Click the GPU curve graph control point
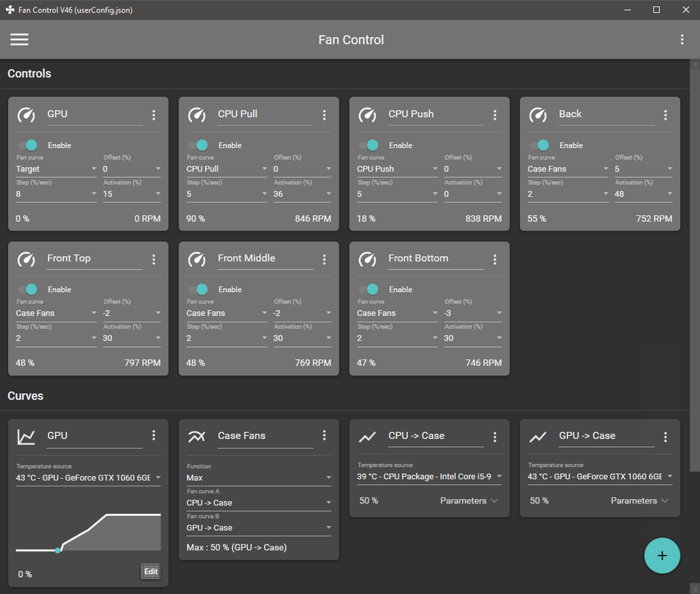The height and width of the screenshot is (594, 700). (57, 550)
